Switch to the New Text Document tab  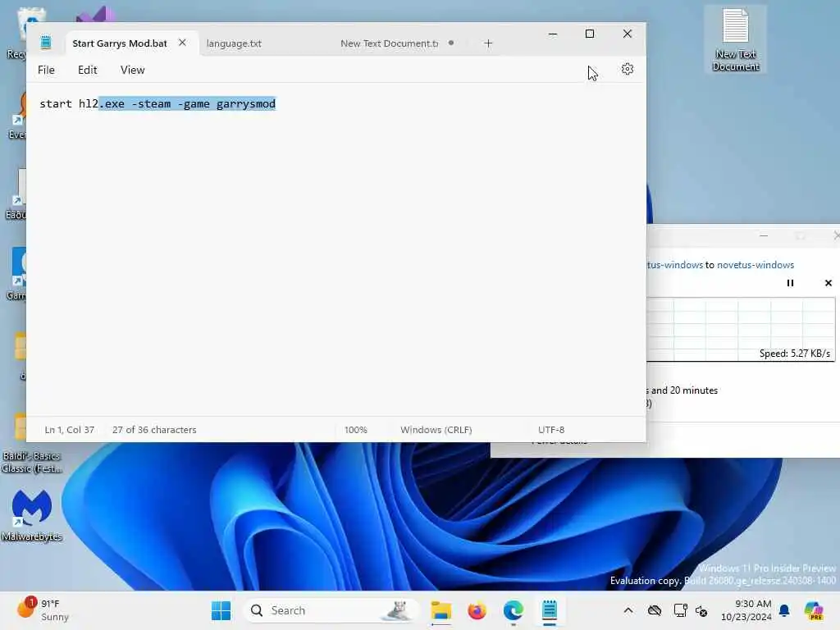pyautogui.click(x=390, y=43)
